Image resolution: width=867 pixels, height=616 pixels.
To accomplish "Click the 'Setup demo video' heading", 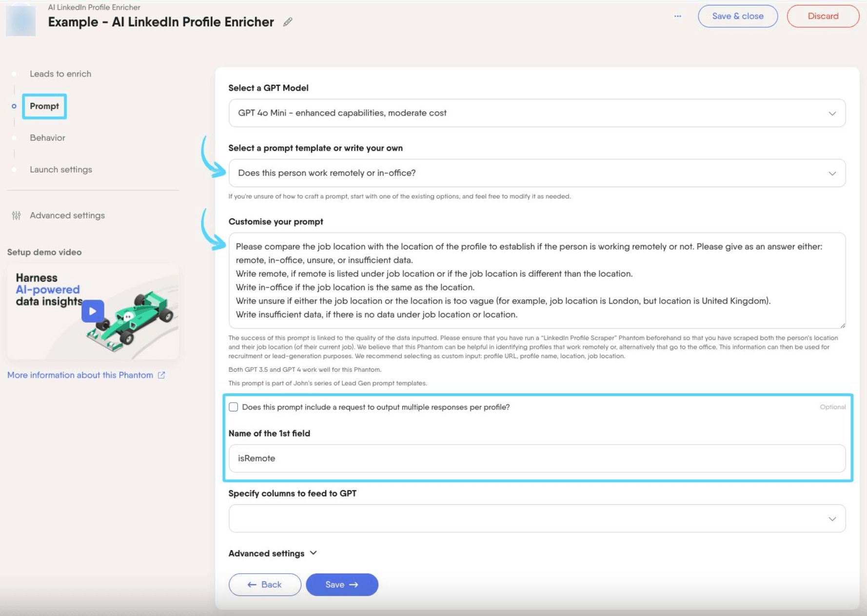I will pos(44,252).
